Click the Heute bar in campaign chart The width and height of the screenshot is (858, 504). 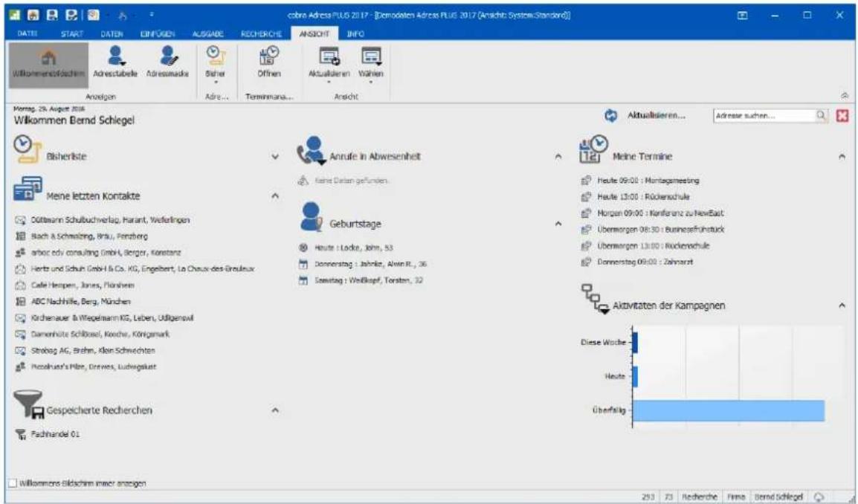coord(635,376)
